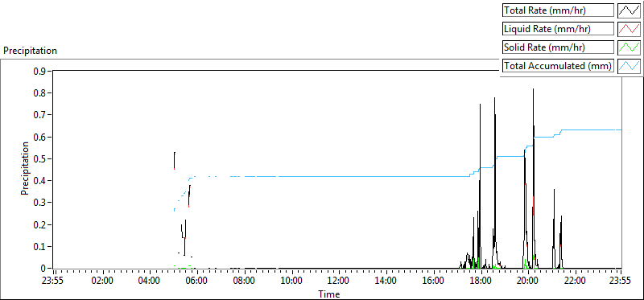Screen dimensions: 644x300
Task: Click the 14:00 time axis label
Action: pos(386,282)
